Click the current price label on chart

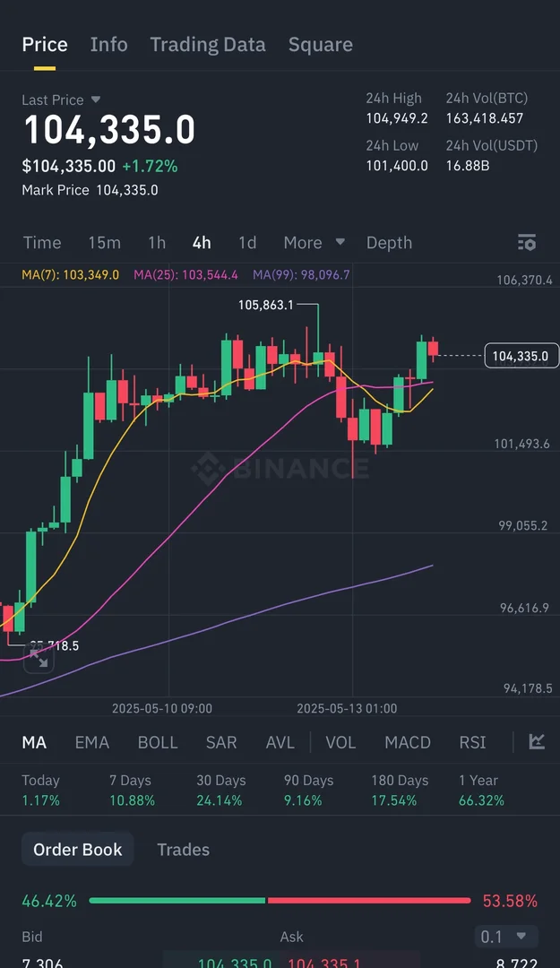521,356
